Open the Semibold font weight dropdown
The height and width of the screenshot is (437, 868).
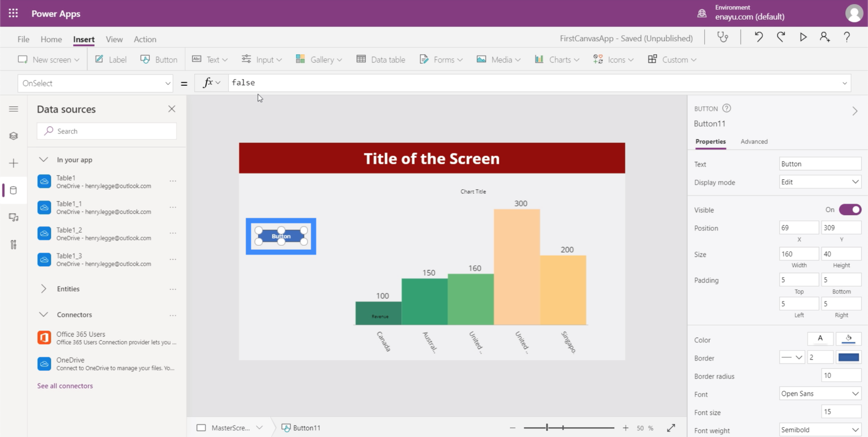(820, 430)
